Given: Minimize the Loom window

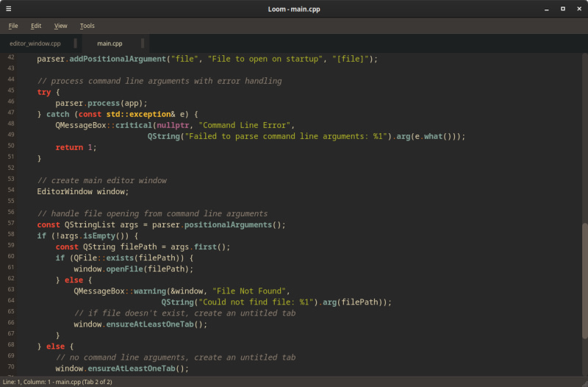Looking at the screenshot, I should tap(546, 9).
